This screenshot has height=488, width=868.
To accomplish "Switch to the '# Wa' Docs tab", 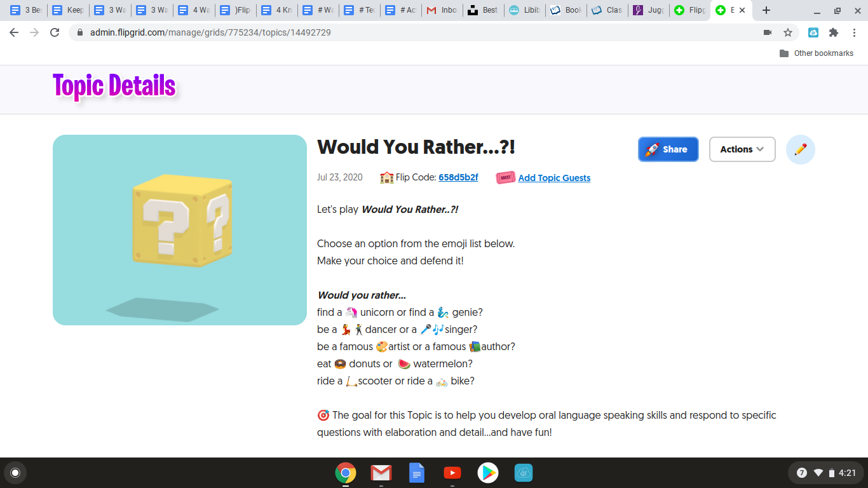I will [x=318, y=10].
